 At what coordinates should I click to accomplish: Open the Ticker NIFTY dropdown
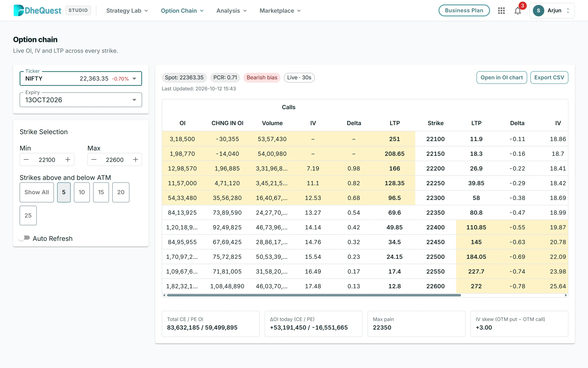(x=81, y=79)
